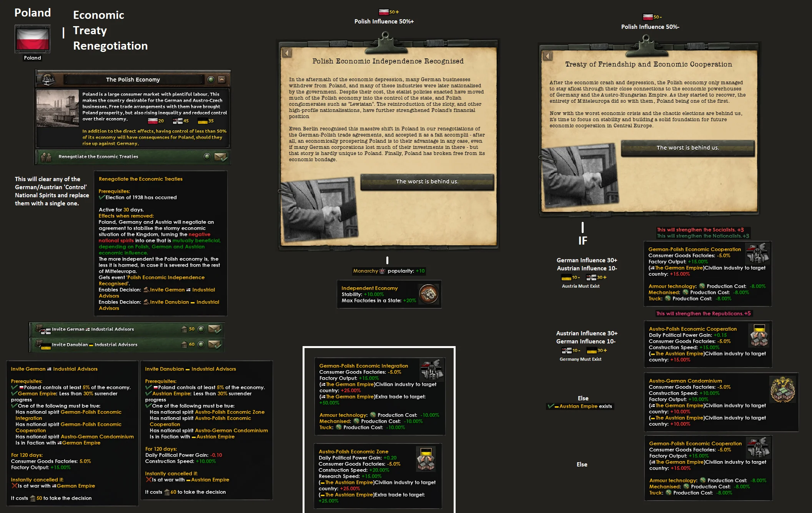Screen dimensions: 812x513
Task: Click the back arrow on Treaty of Friendship event
Action: (x=547, y=56)
